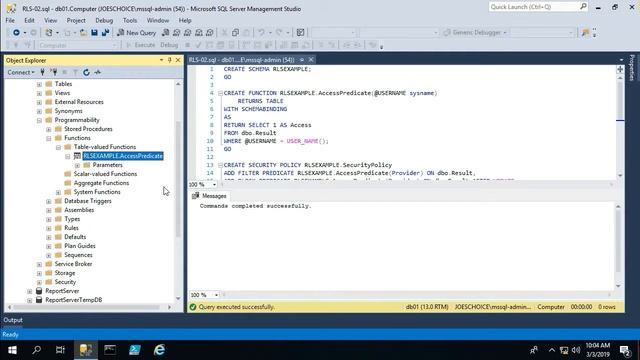This screenshot has height=360, width=640.
Task: Open the Action Center notifications icon
Action: [x=625, y=350]
